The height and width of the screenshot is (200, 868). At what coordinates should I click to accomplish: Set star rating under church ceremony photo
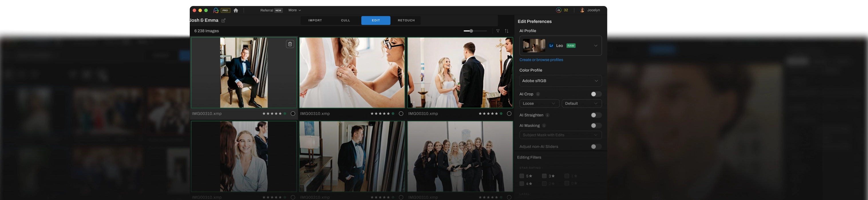point(488,114)
